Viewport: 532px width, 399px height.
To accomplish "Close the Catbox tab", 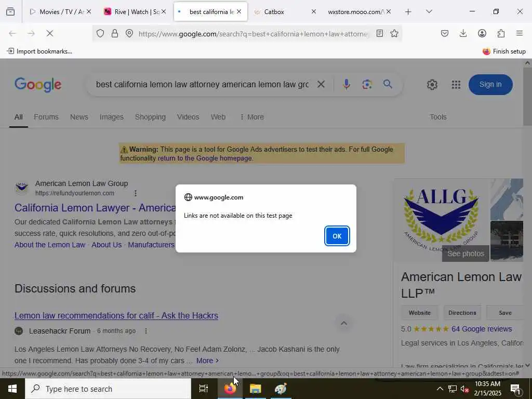I will click(313, 11).
